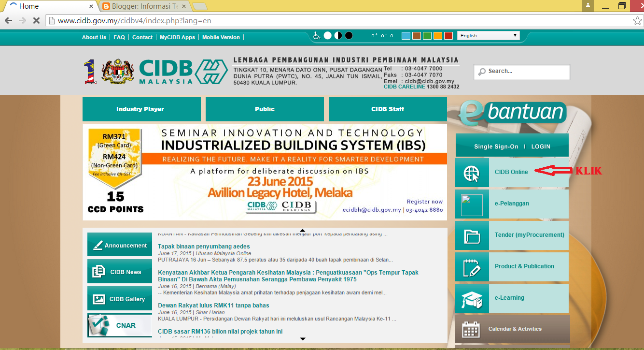Open the Product & Publication link

click(524, 266)
